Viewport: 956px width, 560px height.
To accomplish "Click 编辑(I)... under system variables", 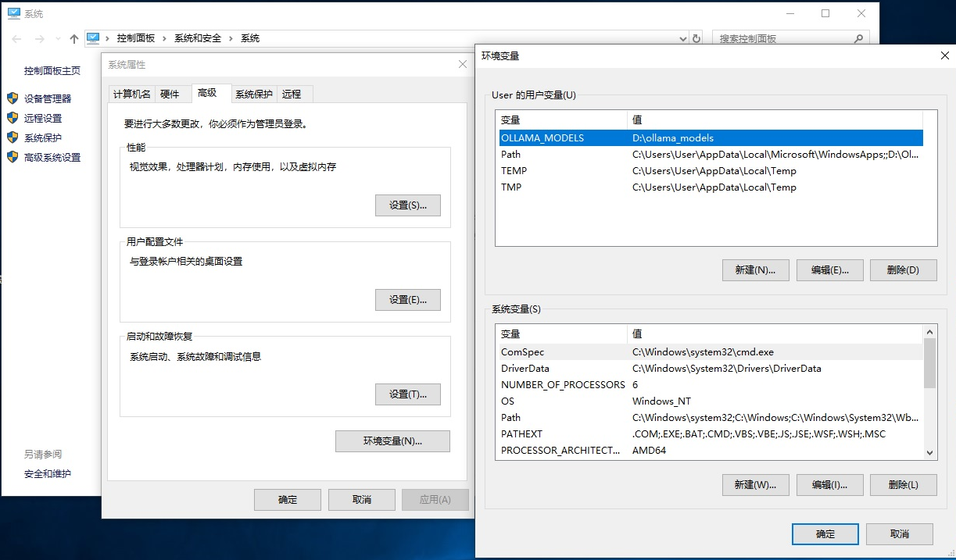I will [x=829, y=484].
